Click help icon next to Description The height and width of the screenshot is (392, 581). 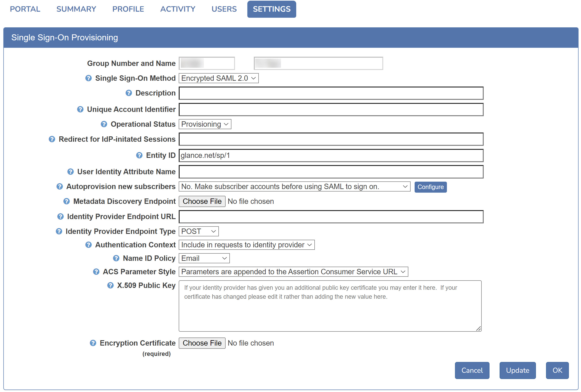click(128, 93)
